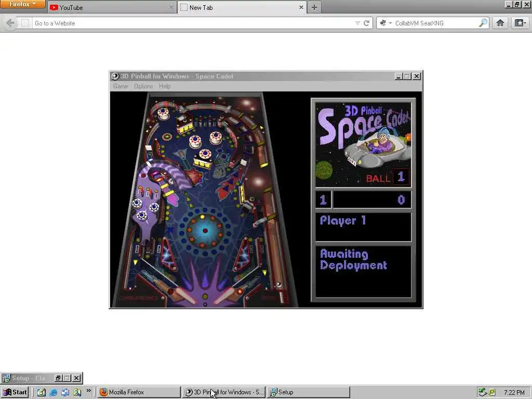Switch to the YouTube tab

pos(111,7)
